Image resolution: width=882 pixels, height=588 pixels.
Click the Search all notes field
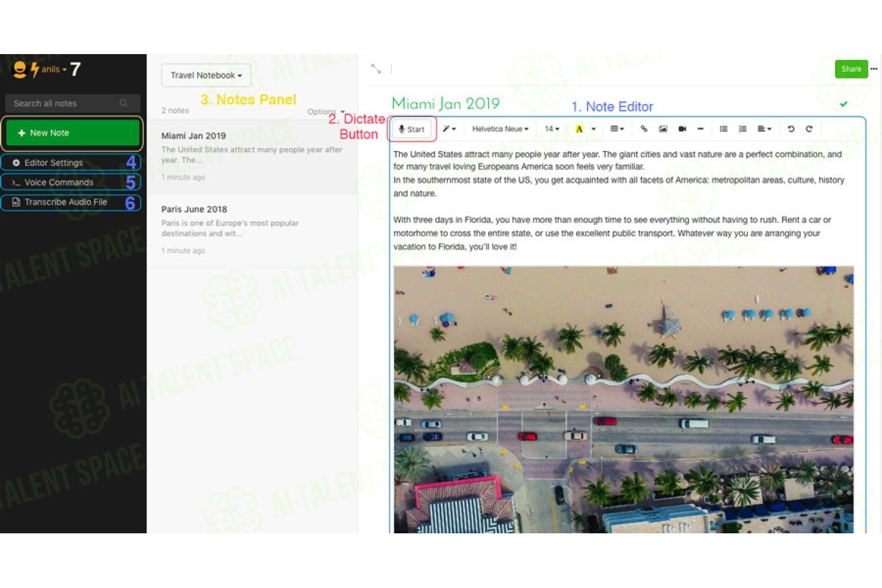coord(73,103)
